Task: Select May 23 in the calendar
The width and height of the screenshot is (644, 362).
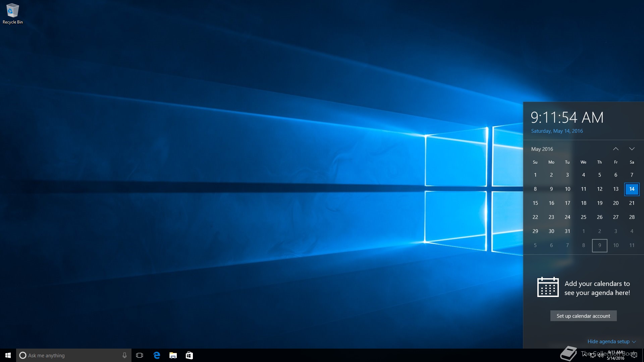Action: tap(551, 217)
